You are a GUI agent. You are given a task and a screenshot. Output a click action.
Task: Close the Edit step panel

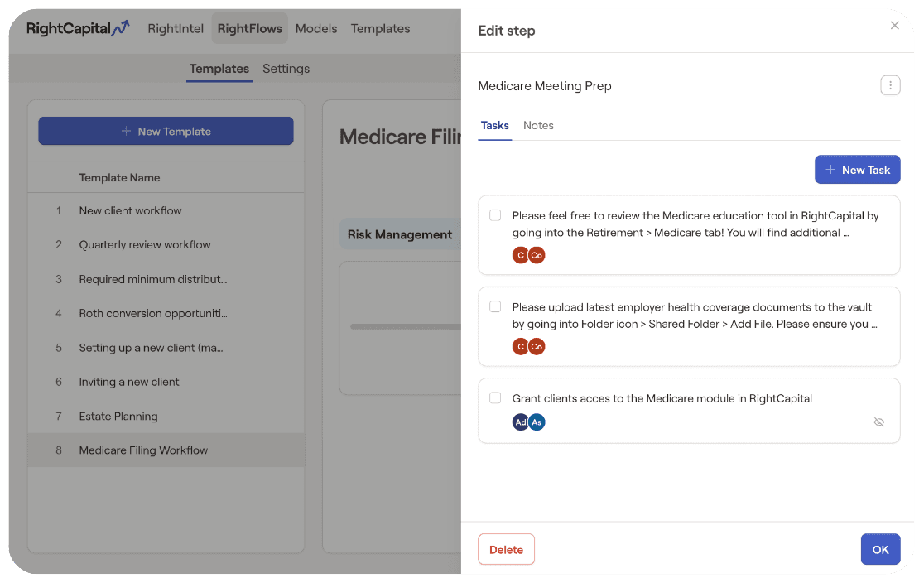pos(894,26)
